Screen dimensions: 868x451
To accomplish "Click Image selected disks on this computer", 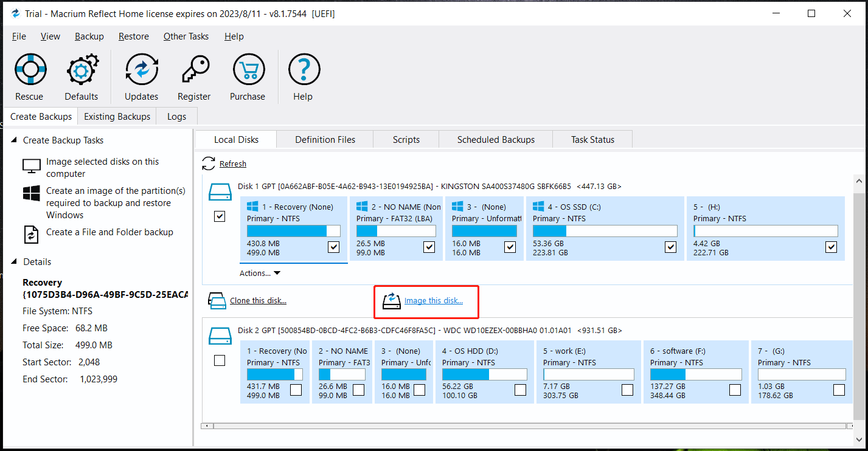I will 102,168.
